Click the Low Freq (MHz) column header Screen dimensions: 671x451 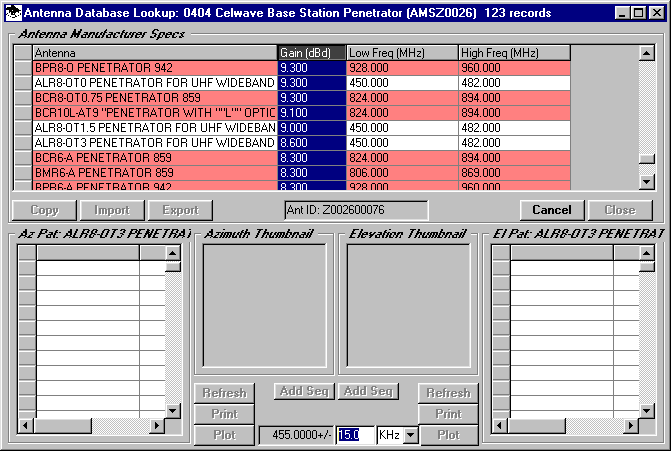pos(402,53)
